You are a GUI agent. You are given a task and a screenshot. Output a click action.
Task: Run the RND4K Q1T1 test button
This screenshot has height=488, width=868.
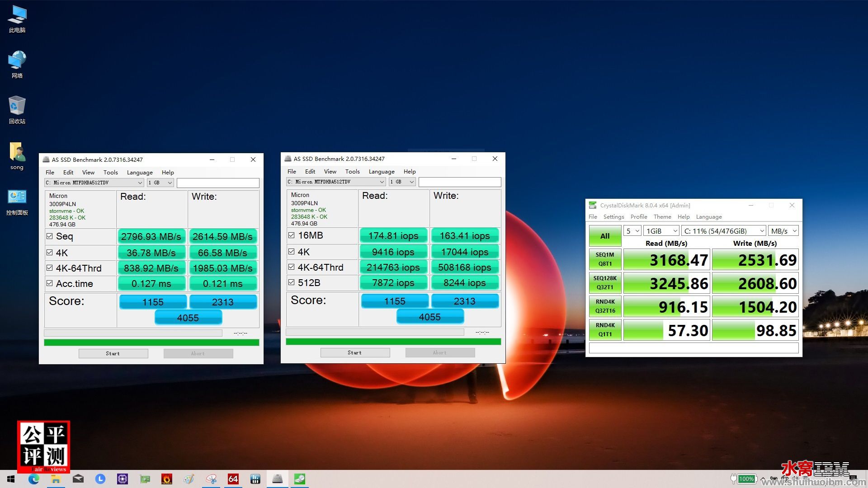point(605,330)
